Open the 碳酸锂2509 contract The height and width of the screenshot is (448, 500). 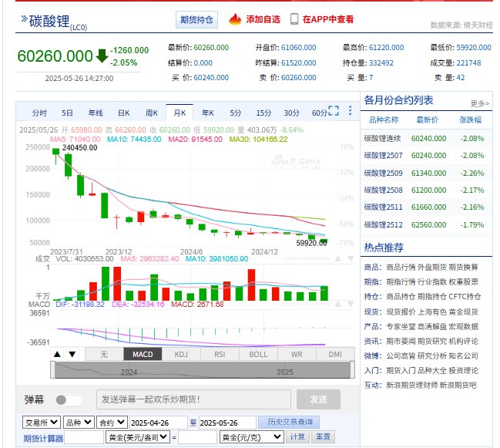tap(384, 173)
